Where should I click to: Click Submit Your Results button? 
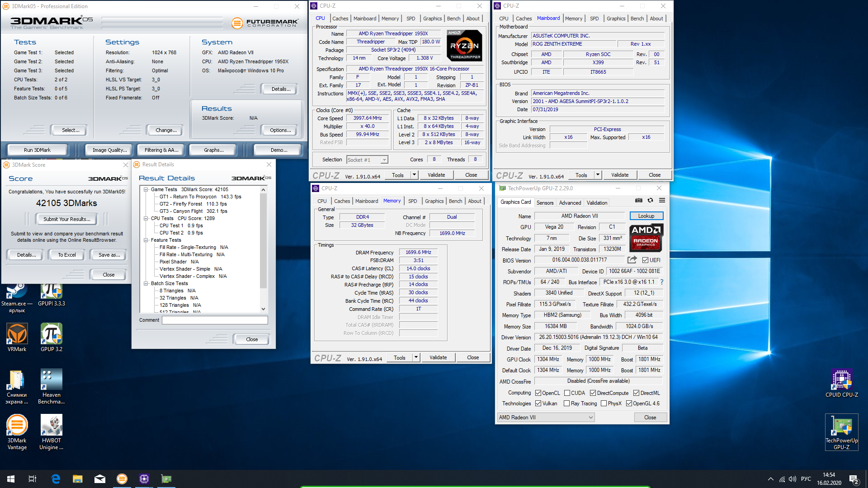click(67, 219)
